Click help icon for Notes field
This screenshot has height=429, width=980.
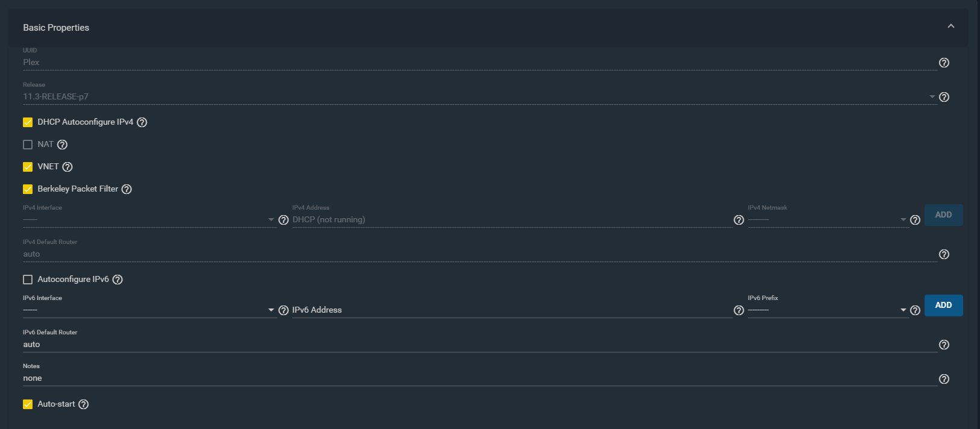coord(944,379)
